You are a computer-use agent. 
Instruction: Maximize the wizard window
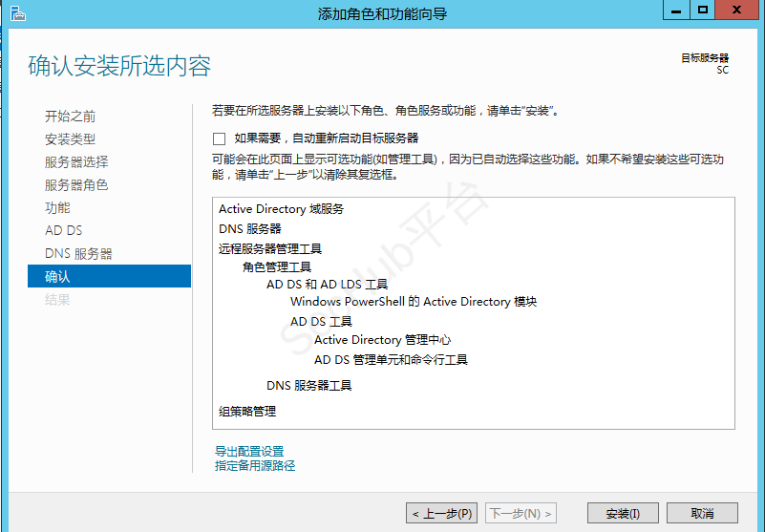(703, 10)
